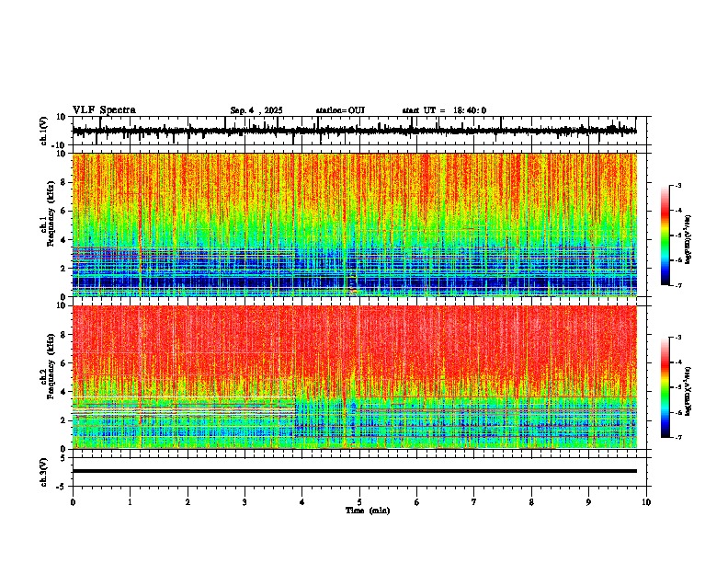Click the 'station=OUJ' label

pyautogui.click(x=340, y=110)
